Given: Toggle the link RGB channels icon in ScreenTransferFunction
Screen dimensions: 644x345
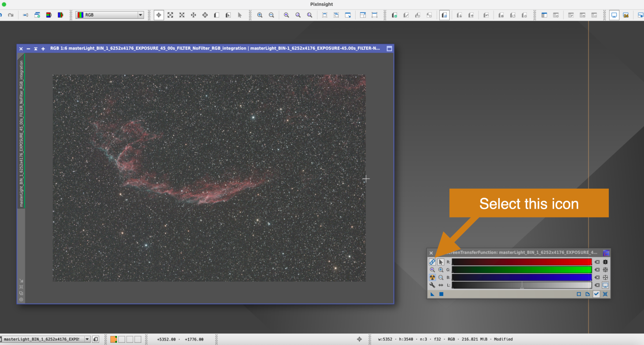Looking at the screenshot, I should coord(432,262).
